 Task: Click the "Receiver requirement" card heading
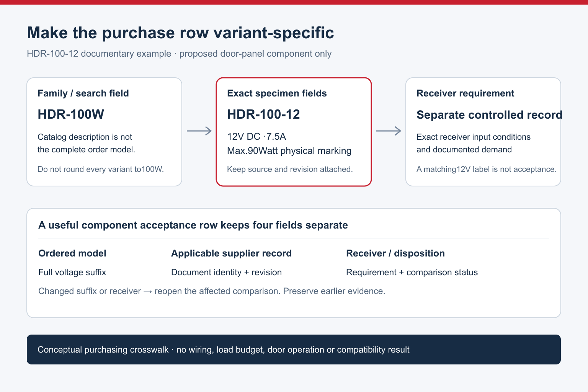point(465,93)
